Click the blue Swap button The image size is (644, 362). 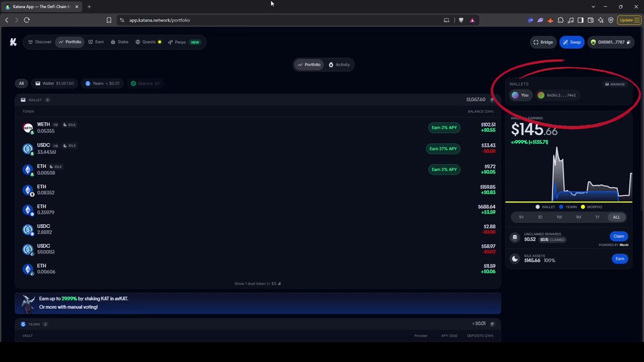(x=572, y=42)
